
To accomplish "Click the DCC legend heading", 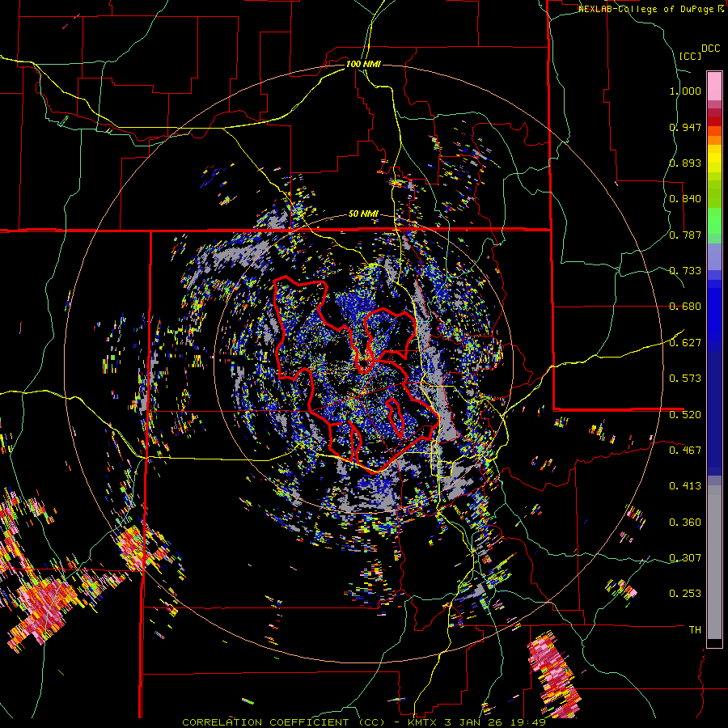I will pos(710,49).
